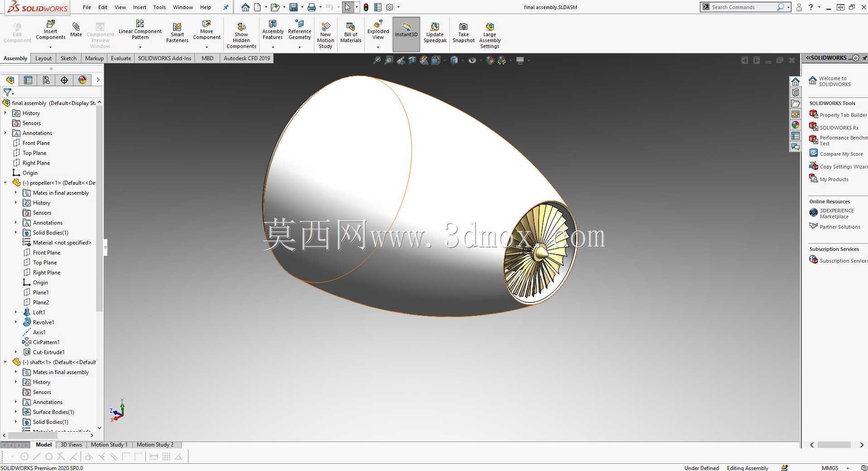This screenshot has width=868, height=471.
Task: Open Property Tab Builder link
Action: 838,115
